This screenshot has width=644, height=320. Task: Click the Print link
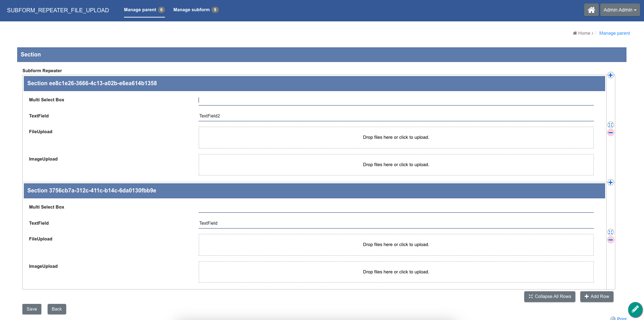tap(619, 318)
